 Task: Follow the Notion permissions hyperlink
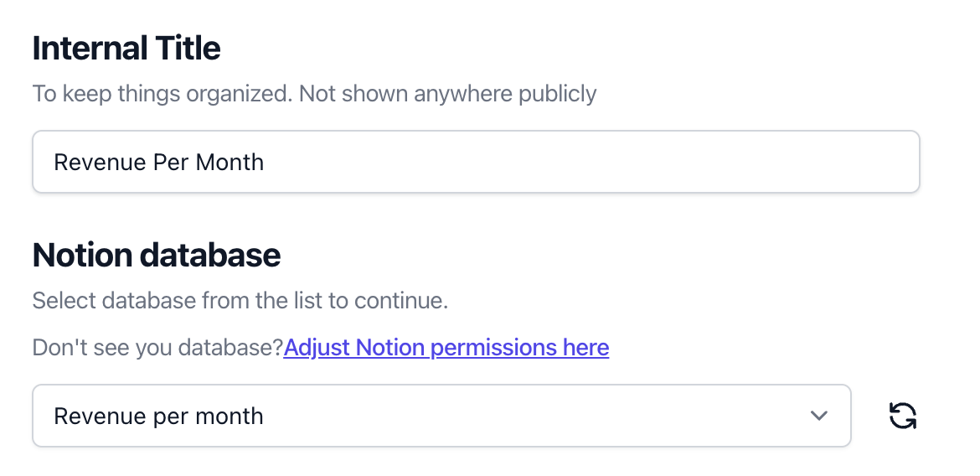click(446, 347)
